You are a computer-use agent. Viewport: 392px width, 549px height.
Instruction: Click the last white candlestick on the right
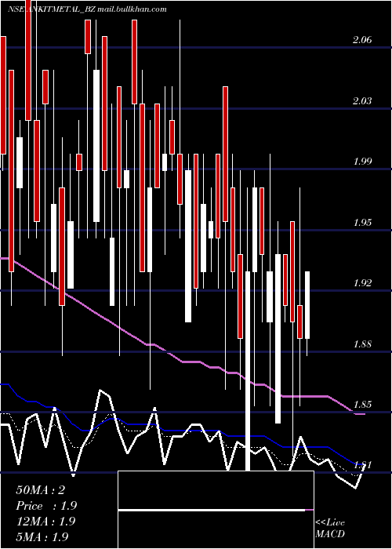[x=307, y=305]
